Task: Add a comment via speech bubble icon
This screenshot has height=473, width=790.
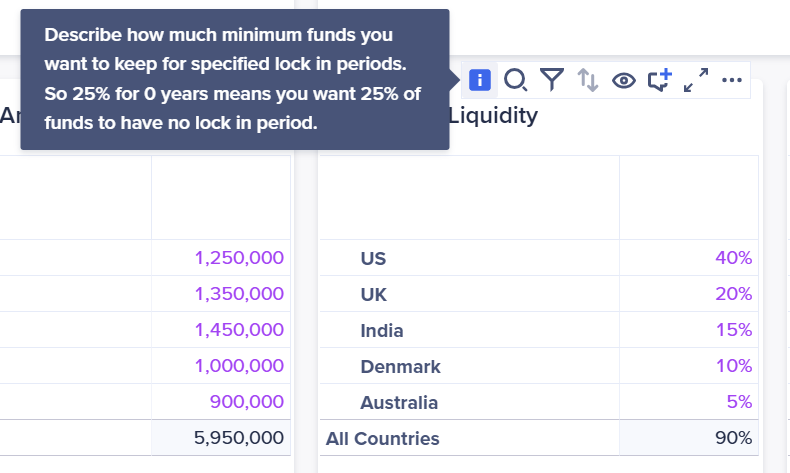Action: click(660, 80)
